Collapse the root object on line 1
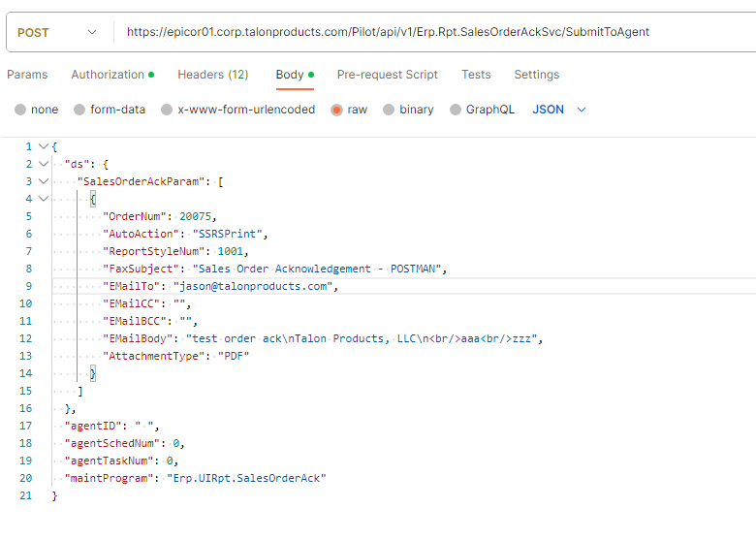Image resolution: width=756 pixels, height=540 pixels. (44, 146)
